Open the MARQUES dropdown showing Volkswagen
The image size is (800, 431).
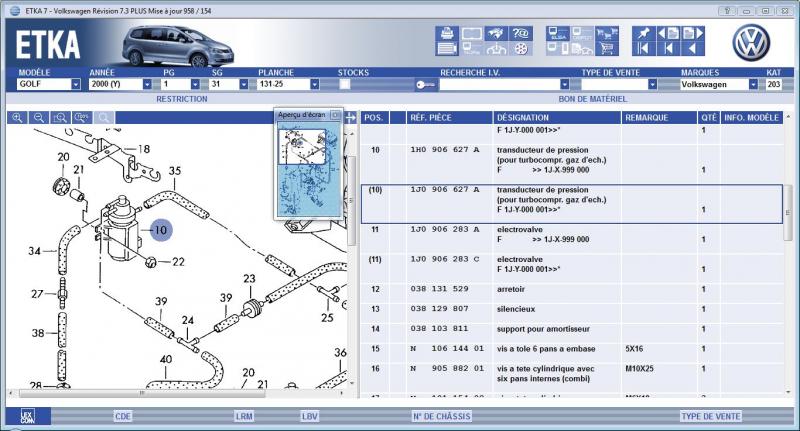(x=753, y=85)
